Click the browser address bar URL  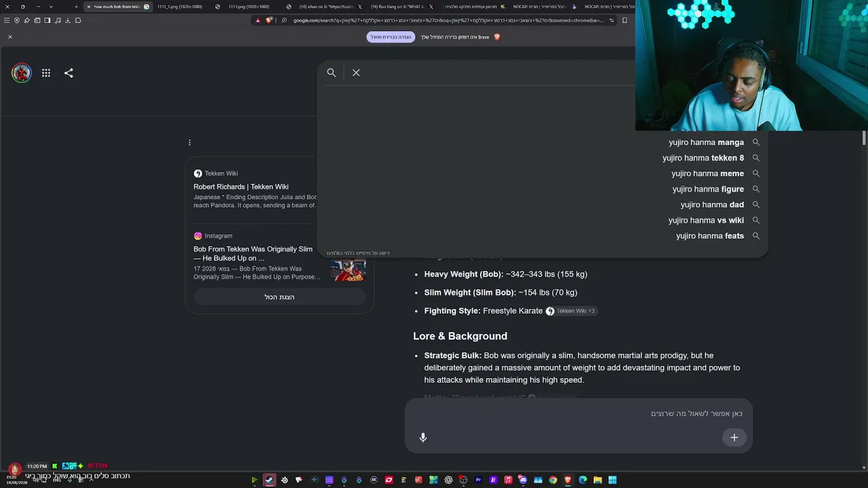[x=448, y=20]
